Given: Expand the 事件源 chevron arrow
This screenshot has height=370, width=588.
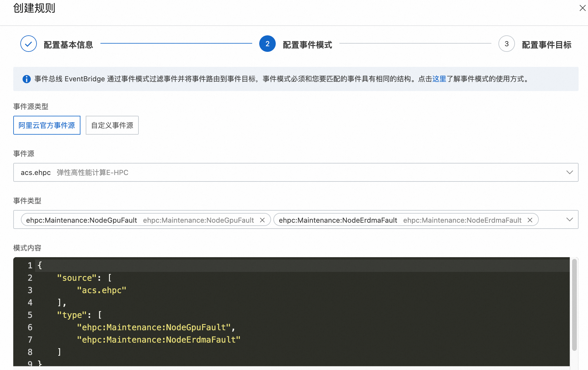Looking at the screenshot, I should 569,172.
